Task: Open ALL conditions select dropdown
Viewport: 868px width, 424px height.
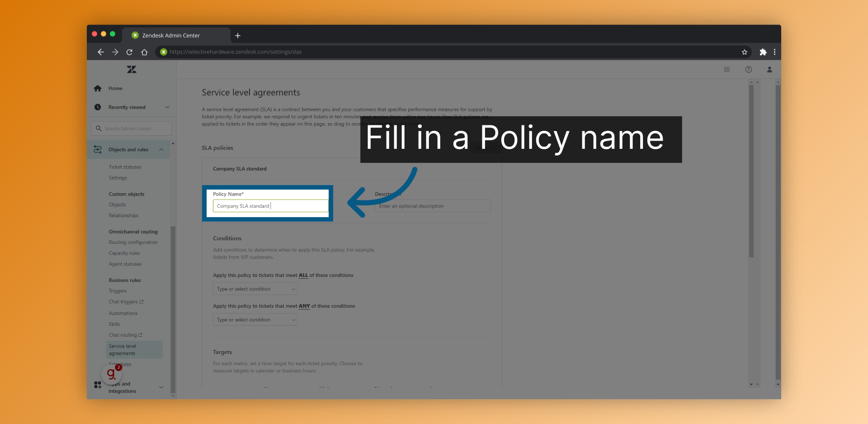Action: (255, 289)
